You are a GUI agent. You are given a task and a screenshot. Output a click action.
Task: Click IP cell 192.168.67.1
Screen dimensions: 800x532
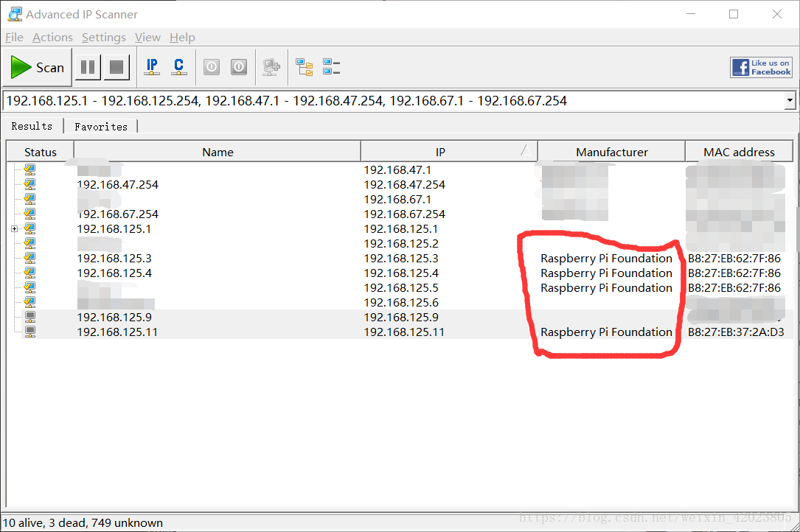point(397,200)
